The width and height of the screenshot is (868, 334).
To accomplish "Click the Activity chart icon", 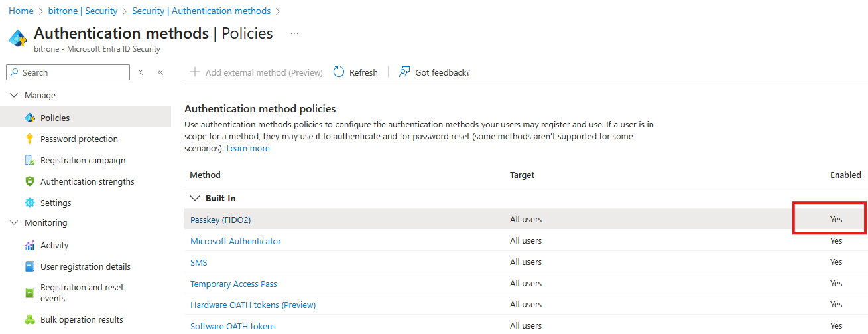I will click(x=29, y=245).
